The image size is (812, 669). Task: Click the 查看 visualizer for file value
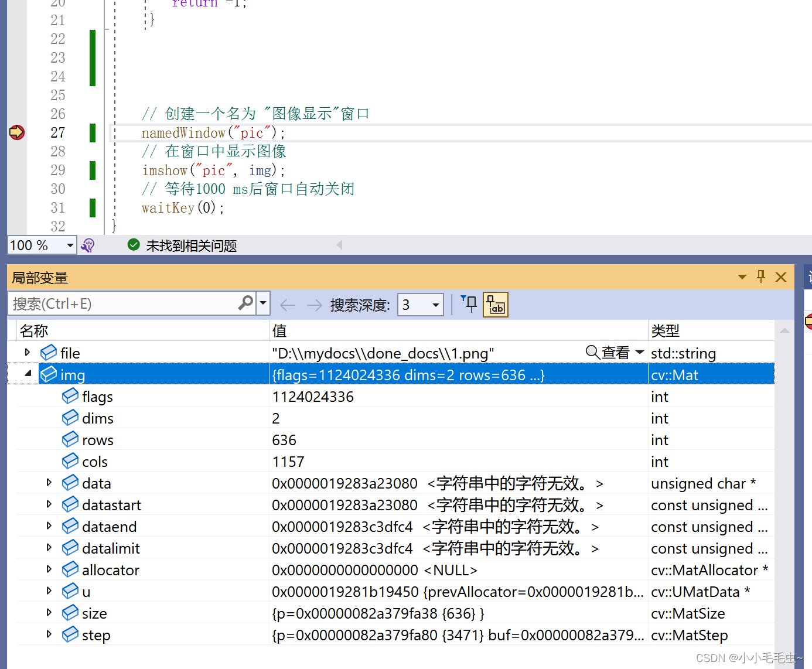[608, 353]
